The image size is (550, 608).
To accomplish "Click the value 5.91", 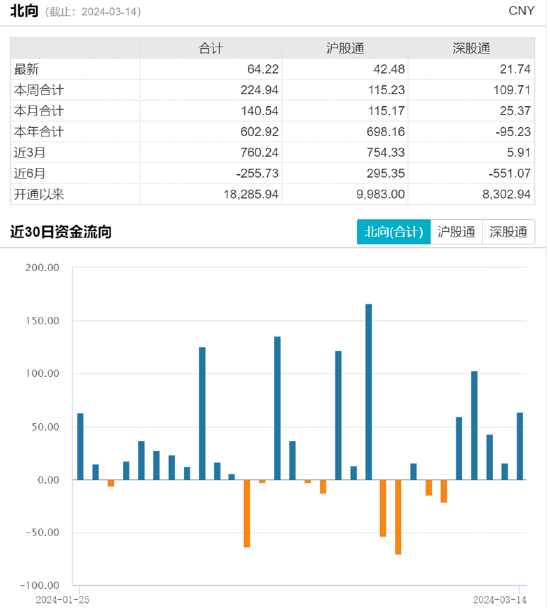I will click(519, 152).
